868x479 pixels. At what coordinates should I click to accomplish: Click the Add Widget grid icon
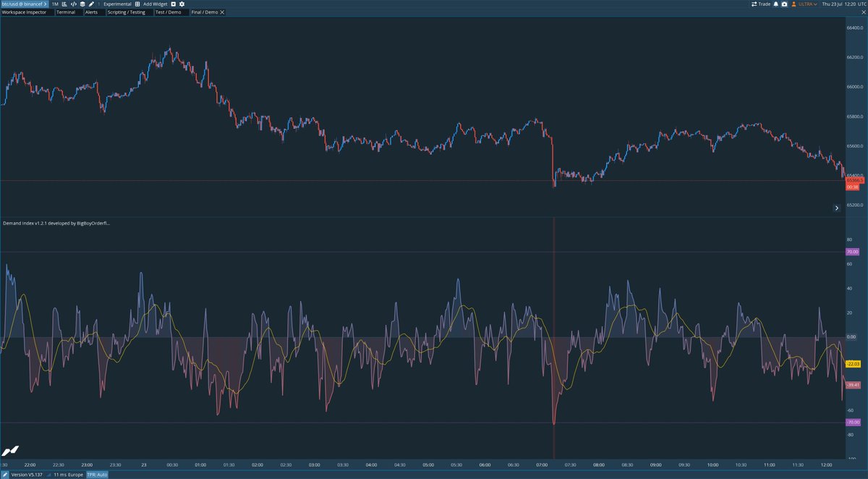tap(137, 4)
